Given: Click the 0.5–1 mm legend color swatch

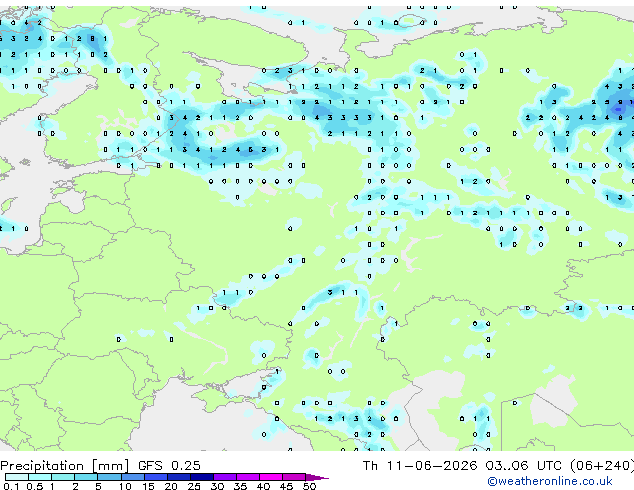Looking at the screenshot, I should pos(40,477).
